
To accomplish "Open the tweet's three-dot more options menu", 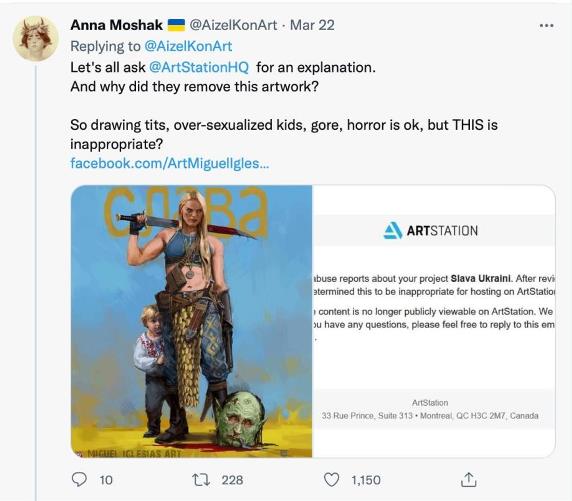I will 546,26.
